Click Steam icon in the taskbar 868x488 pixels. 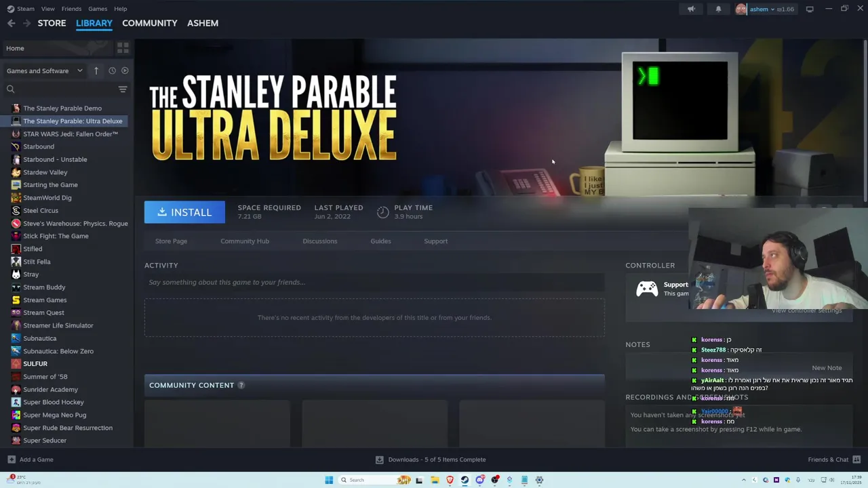pos(465,480)
